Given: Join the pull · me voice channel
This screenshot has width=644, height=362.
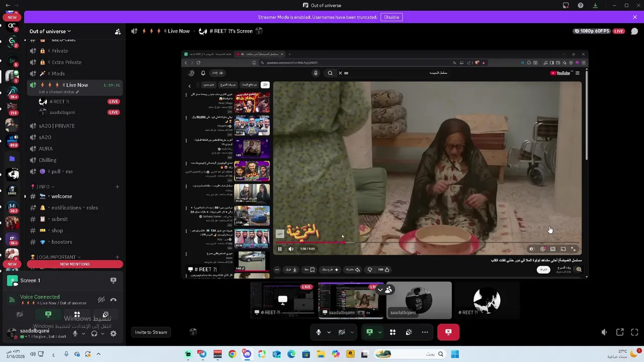Looking at the screenshot, I should tap(75, 171).
